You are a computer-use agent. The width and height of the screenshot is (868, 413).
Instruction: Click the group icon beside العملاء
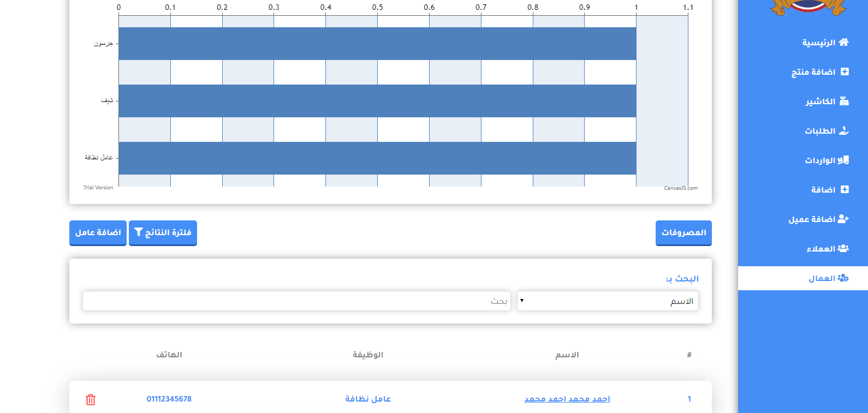point(843,249)
